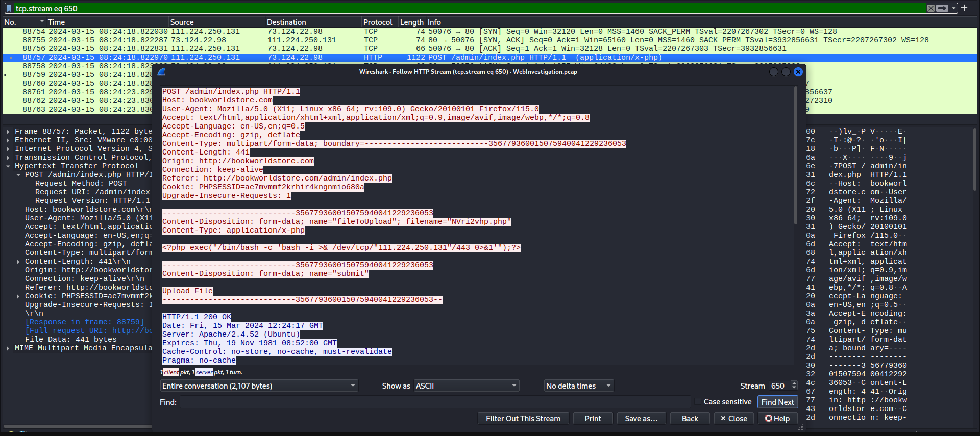Sort packets by the Protocol column header
Viewport: 980px width, 436px height.
pos(380,22)
